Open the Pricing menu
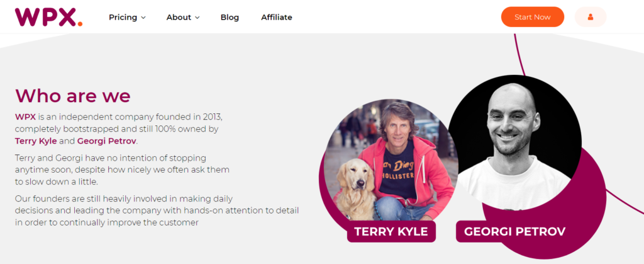This screenshot has width=644, height=264. (x=123, y=17)
